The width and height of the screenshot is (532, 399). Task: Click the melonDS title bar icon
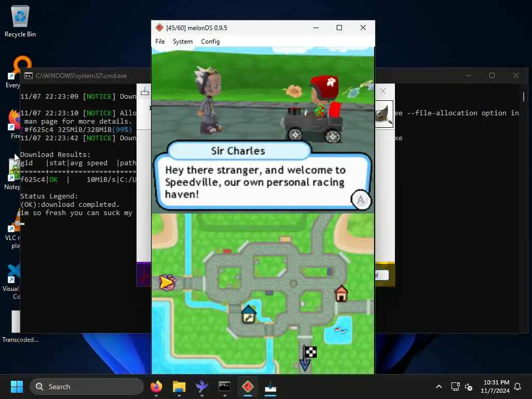pos(159,28)
